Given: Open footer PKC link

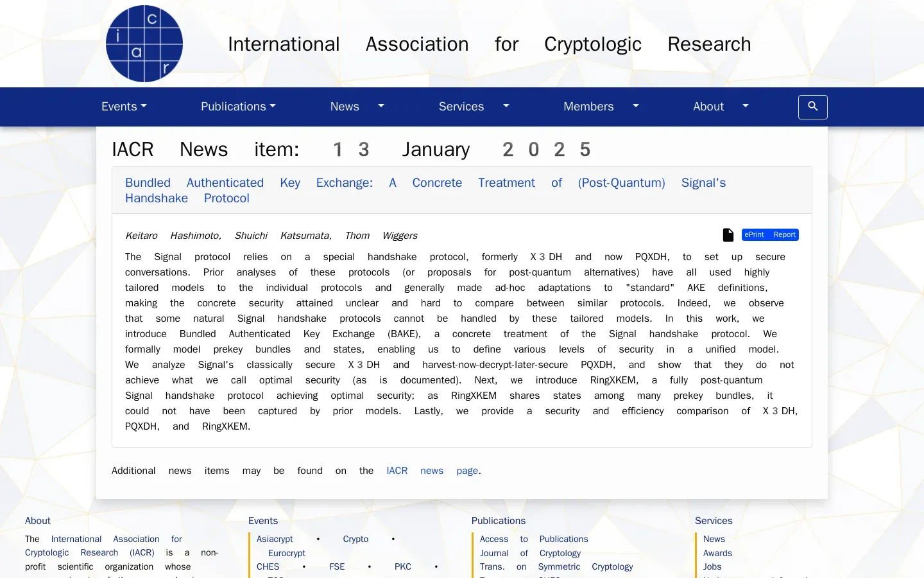Looking at the screenshot, I should coord(403,566).
